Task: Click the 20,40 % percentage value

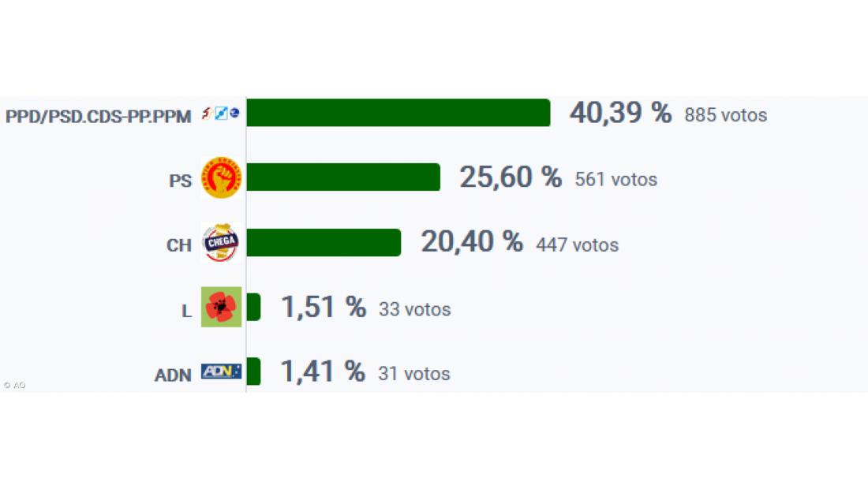Action: (x=471, y=241)
